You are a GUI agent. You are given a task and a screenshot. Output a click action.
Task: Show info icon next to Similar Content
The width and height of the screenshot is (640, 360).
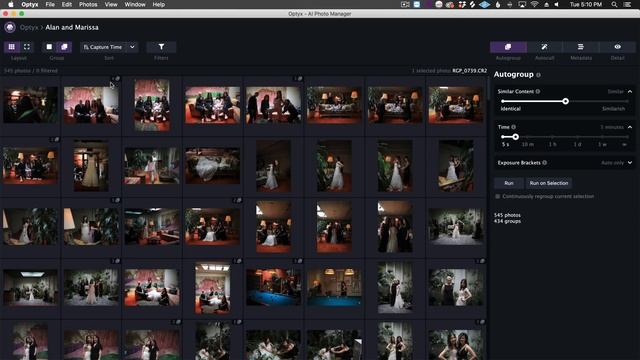pyautogui.click(x=538, y=91)
